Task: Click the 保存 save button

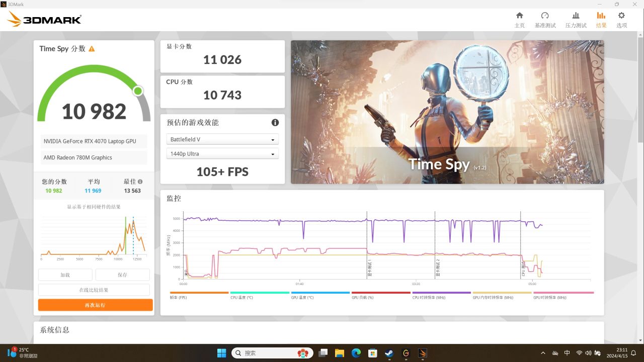Action: (x=122, y=275)
